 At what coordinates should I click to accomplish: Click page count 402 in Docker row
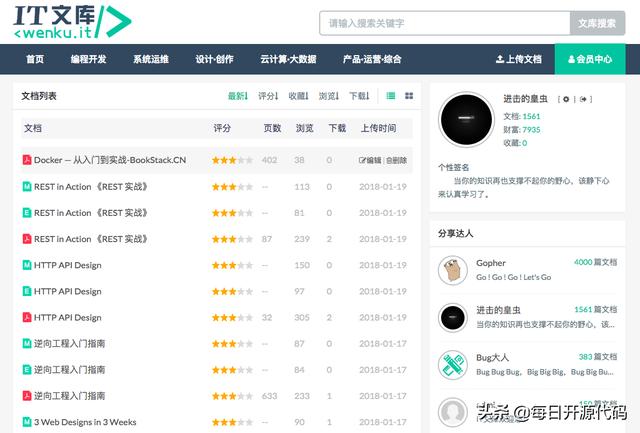269,160
